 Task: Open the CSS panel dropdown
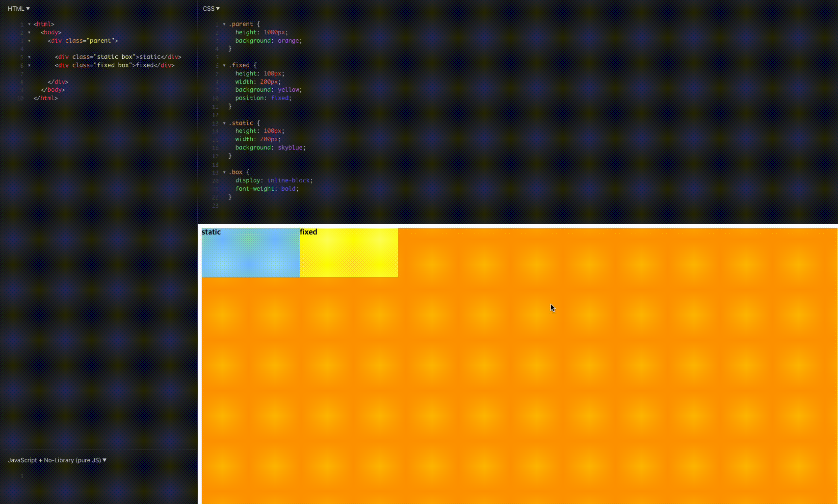[211, 8]
